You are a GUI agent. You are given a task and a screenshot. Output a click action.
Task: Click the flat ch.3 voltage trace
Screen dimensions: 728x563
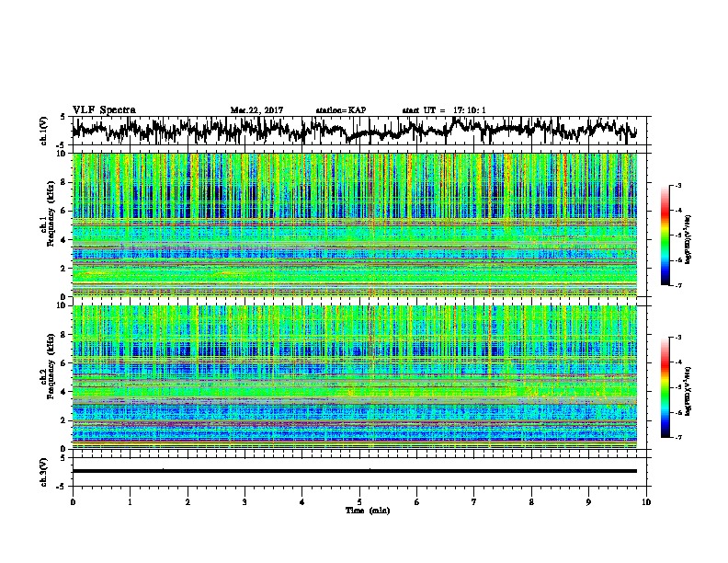coord(354,471)
